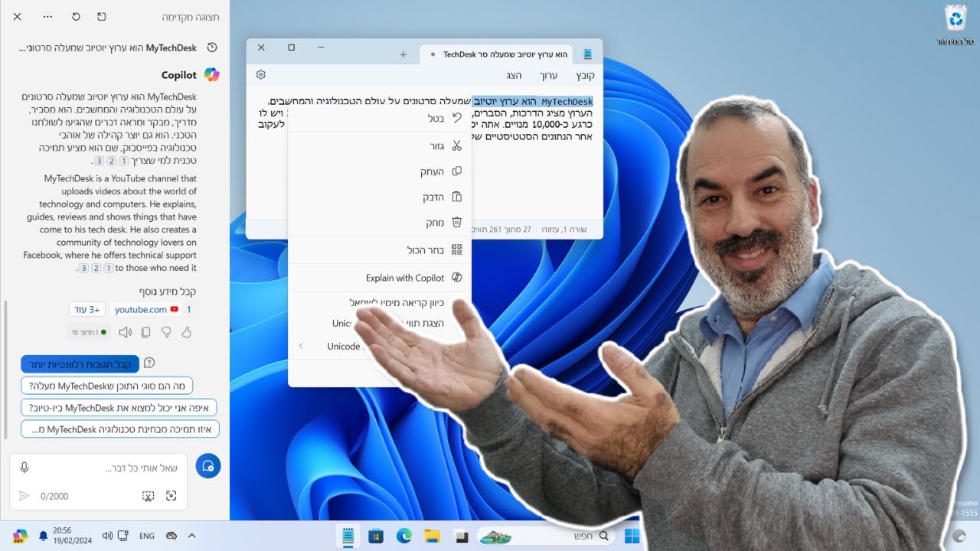This screenshot has width=980, height=551.
Task: Choose Copy (העתק) in context menu
Action: click(380, 171)
